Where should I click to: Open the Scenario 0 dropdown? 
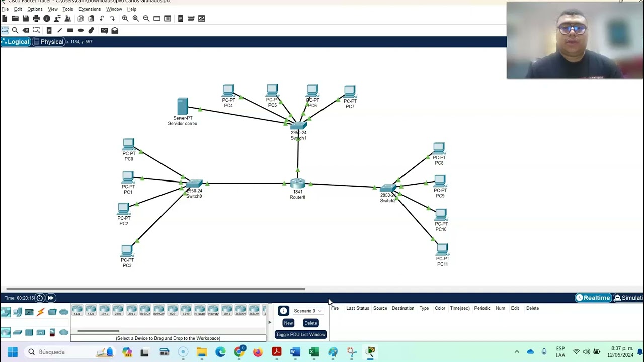point(308,311)
